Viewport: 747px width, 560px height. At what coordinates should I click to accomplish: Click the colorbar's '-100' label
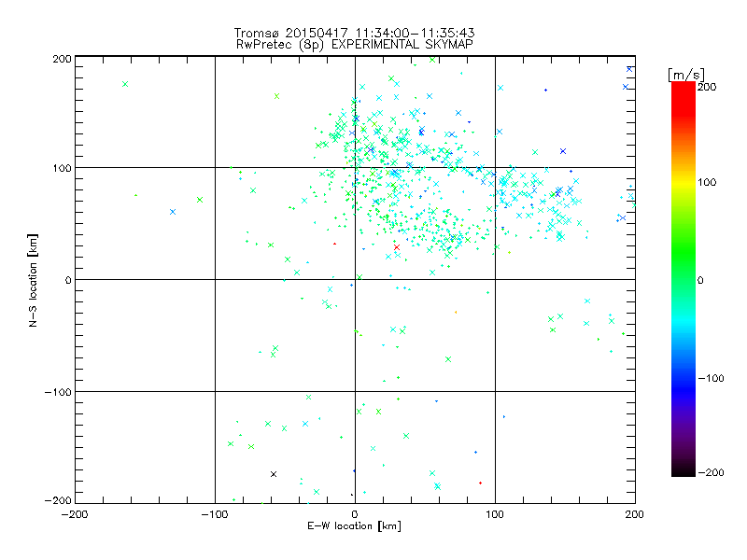[711, 378]
